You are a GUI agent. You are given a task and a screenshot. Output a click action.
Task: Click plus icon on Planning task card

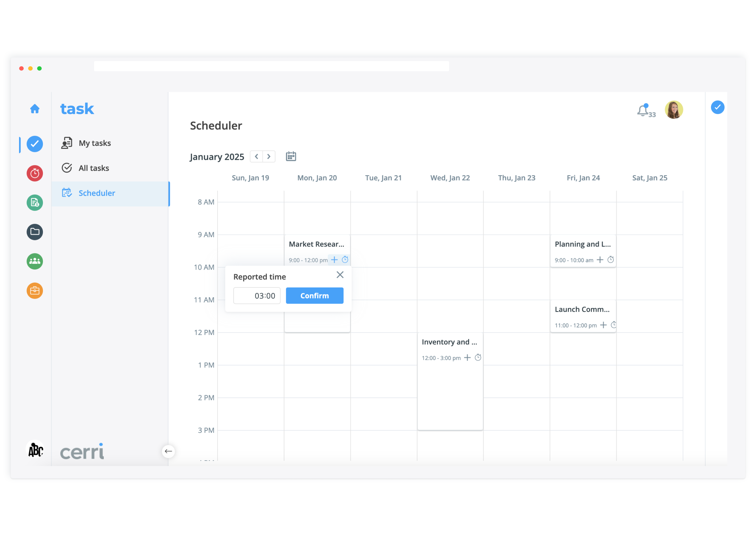(600, 260)
